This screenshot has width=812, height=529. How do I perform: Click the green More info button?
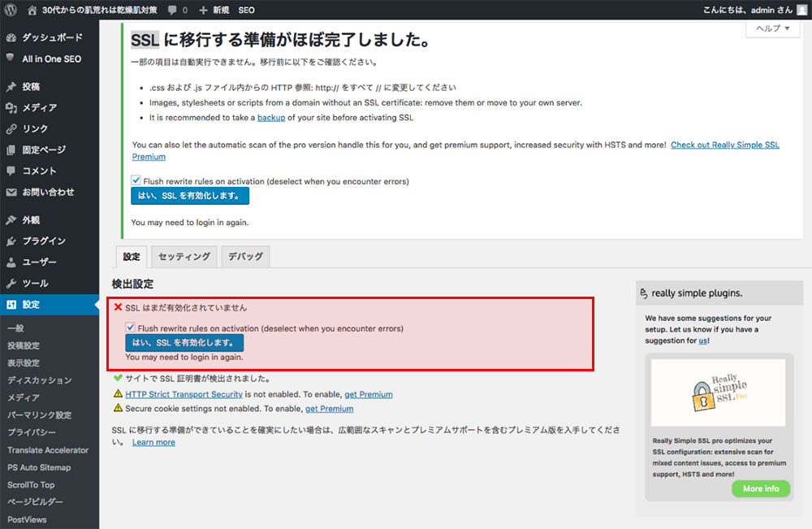click(761, 488)
